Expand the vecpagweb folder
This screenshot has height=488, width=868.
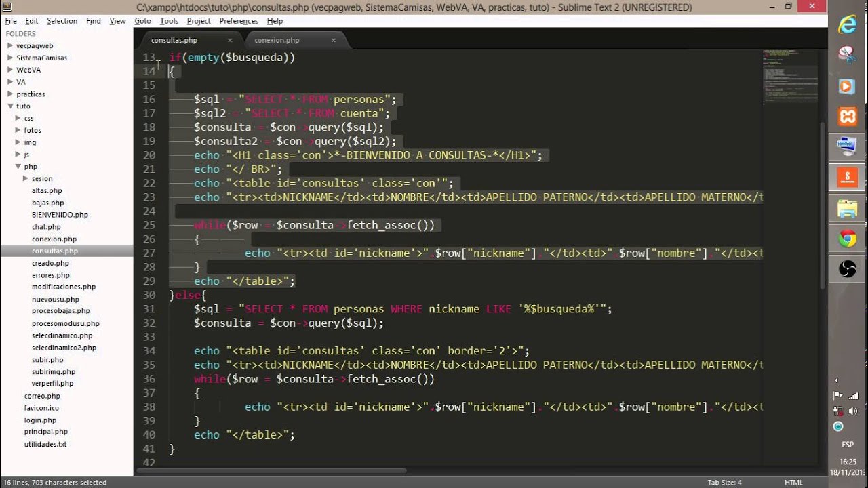point(10,45)
